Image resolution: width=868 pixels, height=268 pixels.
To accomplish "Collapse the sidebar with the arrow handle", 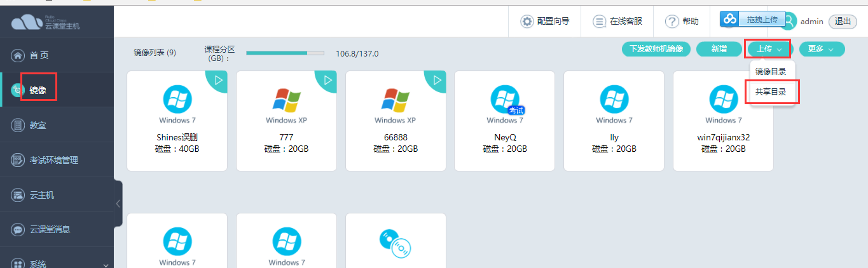I will [x=118, y=203].
